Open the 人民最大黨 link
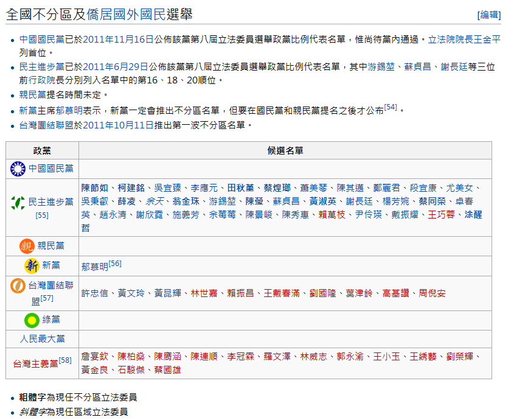The width and height of the screenshot is (511, 420). coord(43,339)
